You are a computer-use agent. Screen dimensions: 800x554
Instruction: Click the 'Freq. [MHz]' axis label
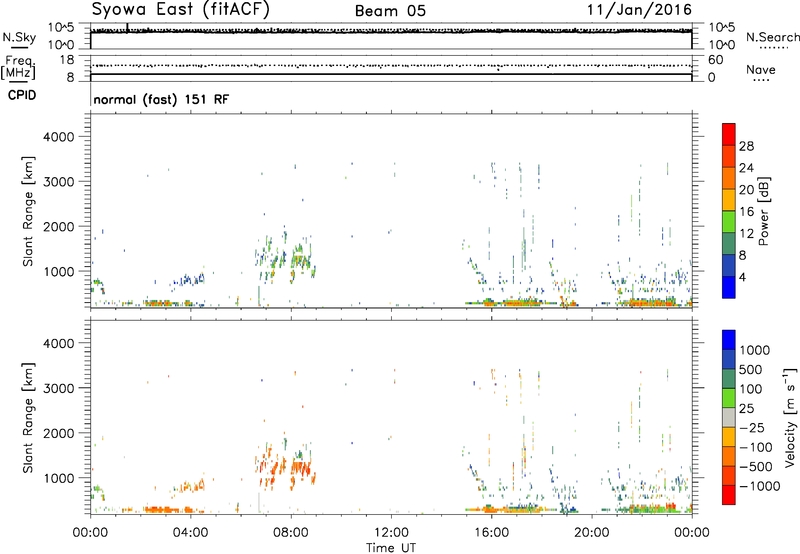point(18,68)
